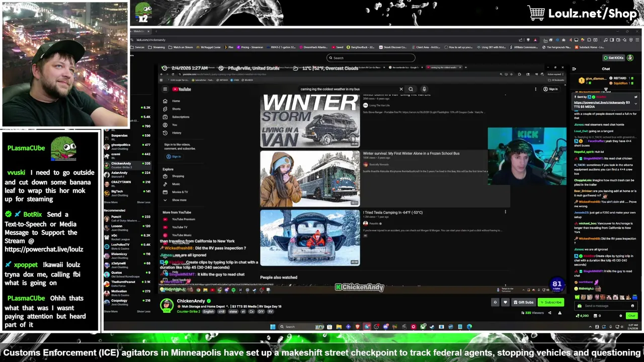Click the Send a message chat field
The height and width of the screenshot is (362, 644).
click(x=605, y=306)
